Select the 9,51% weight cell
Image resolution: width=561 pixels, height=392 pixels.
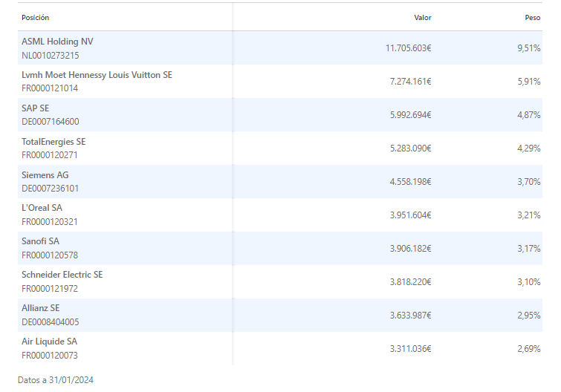pos(528,48)
